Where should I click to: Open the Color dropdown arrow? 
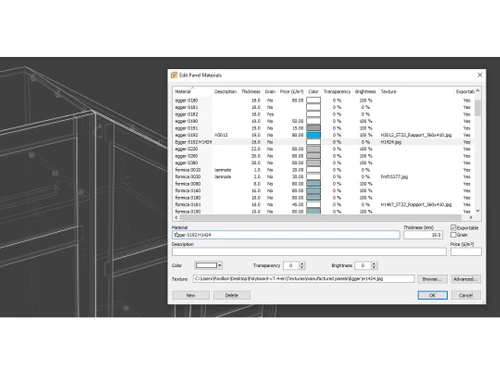220,265
